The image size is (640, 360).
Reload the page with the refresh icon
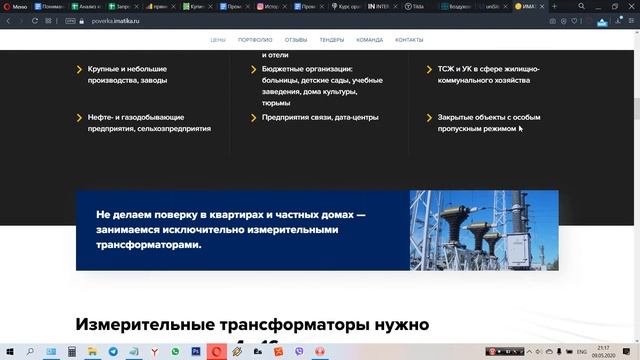tap(35, 21)
